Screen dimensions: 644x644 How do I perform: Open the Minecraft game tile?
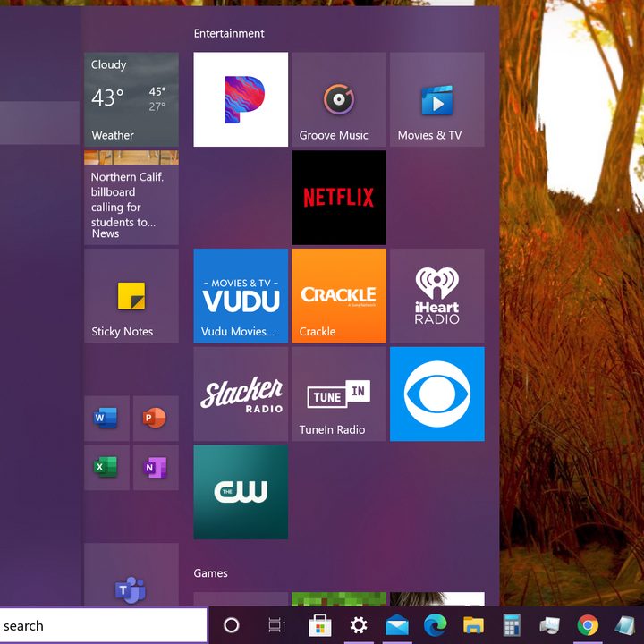(x=339, y=598)
